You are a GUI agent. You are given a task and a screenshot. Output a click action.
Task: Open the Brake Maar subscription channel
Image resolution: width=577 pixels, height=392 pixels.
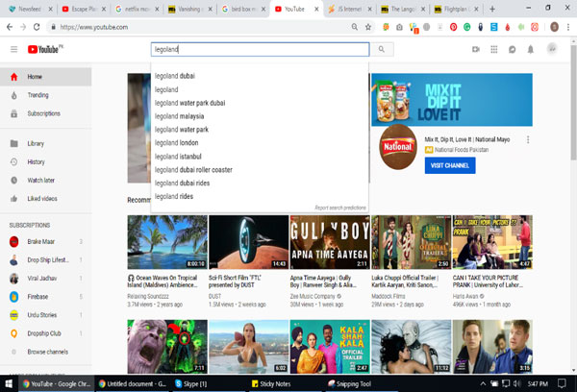tap(45, 241)
